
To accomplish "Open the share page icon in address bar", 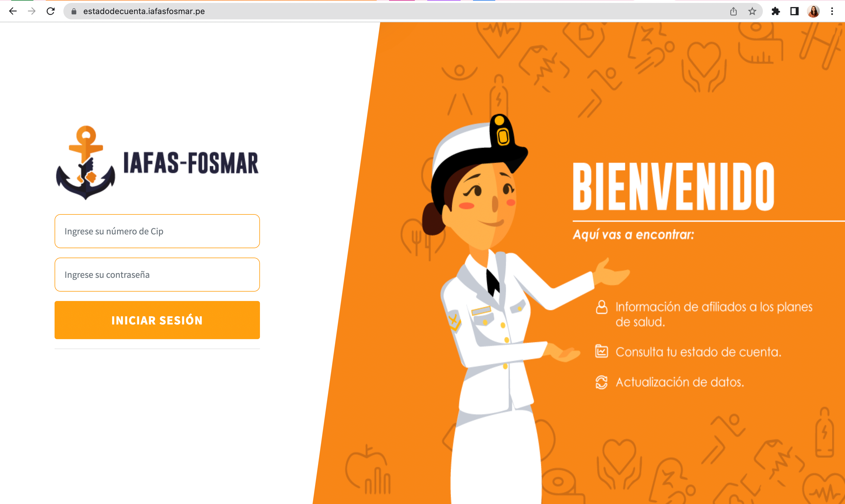I will coord(733,11).
